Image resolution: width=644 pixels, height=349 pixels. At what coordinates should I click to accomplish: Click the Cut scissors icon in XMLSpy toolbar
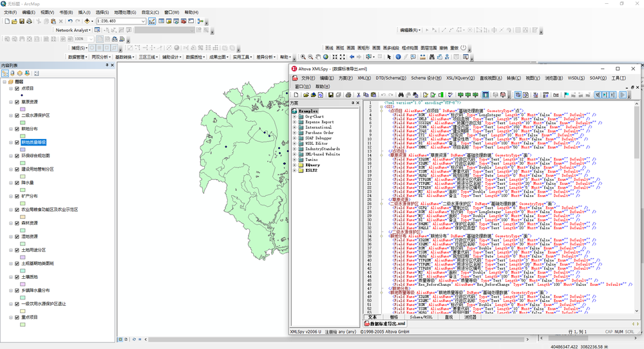pyautogui.click(x=359, y=95)
